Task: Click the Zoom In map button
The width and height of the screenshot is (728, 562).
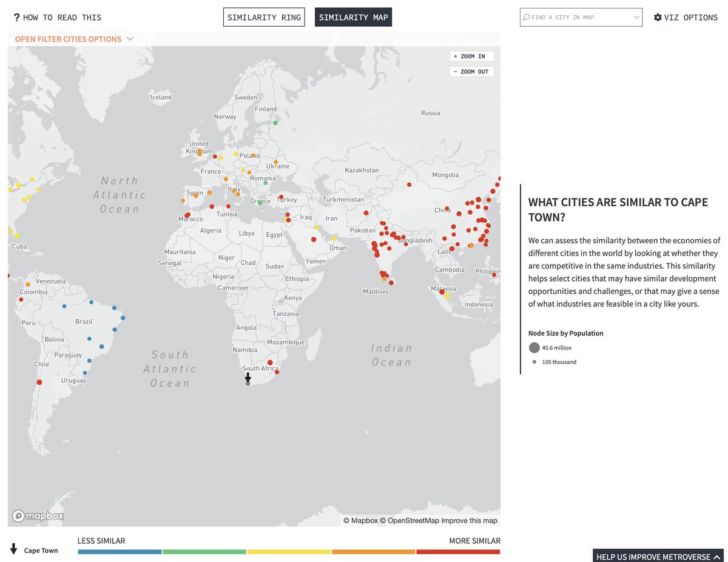Action: (x=472, y=56)
